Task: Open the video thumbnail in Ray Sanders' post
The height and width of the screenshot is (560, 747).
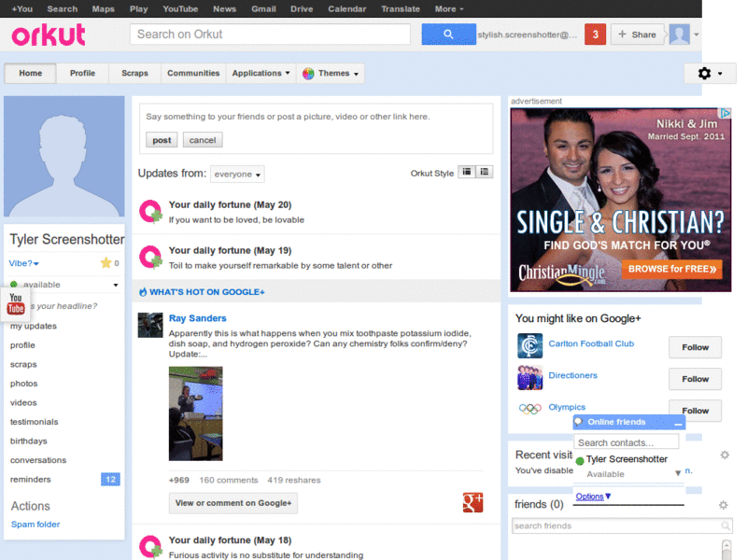Action: coord(196,413)
